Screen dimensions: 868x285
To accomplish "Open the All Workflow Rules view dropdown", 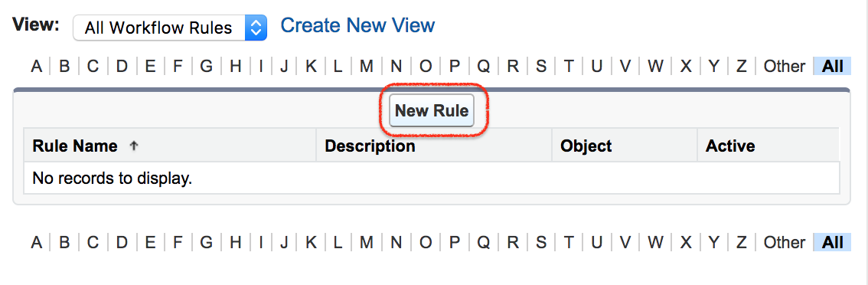I will [x=170, y=28].
